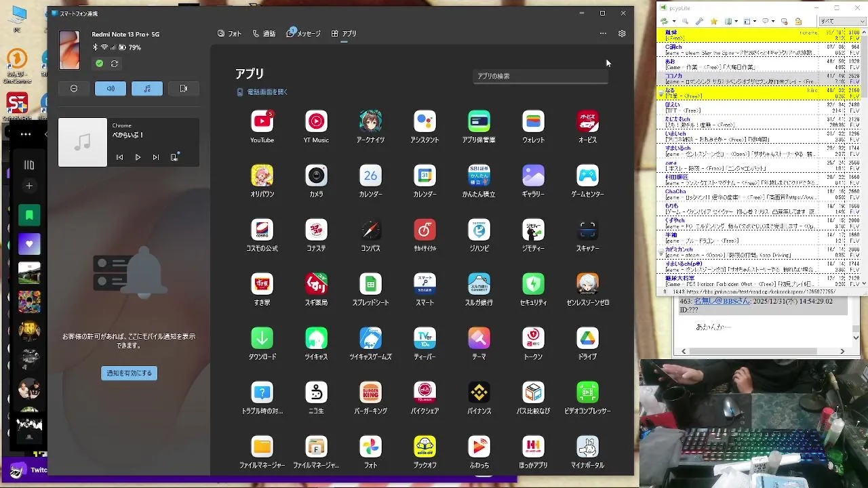Viewport: 868px width, 488px height.
Task: Play the Chrome media track
Action: pos(138,157)
